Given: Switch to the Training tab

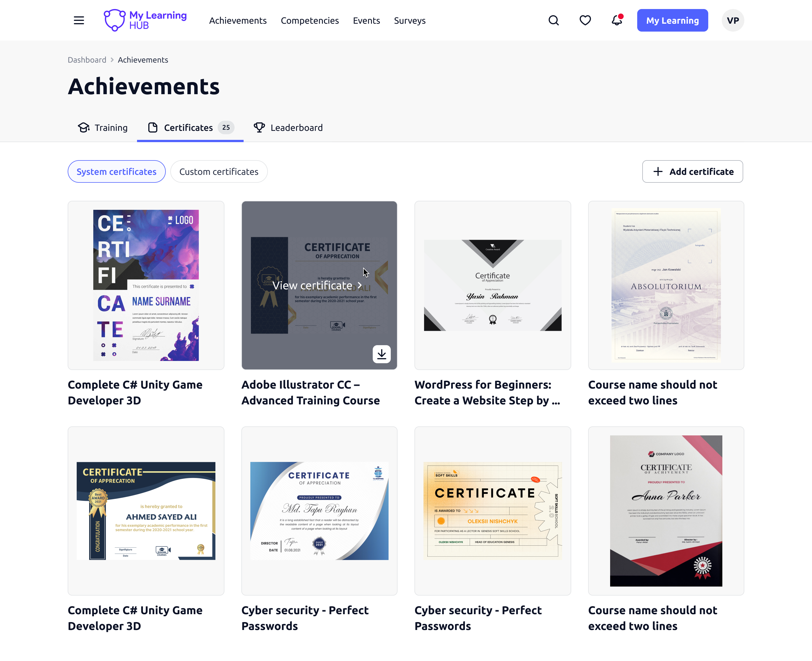Looking at the screenshot, I should click(103, 127).
